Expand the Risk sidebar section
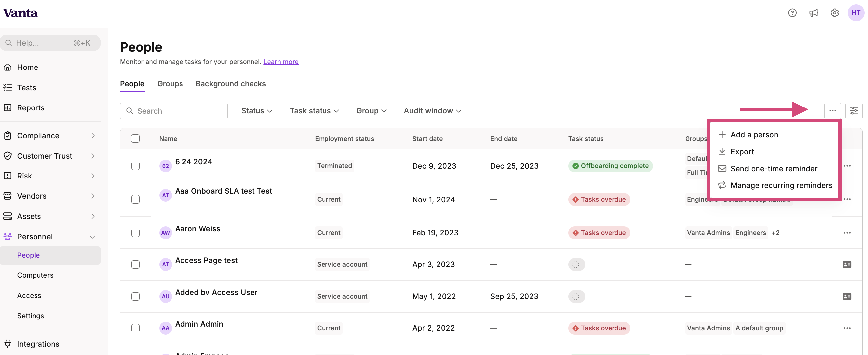 (x=50, y=176)
